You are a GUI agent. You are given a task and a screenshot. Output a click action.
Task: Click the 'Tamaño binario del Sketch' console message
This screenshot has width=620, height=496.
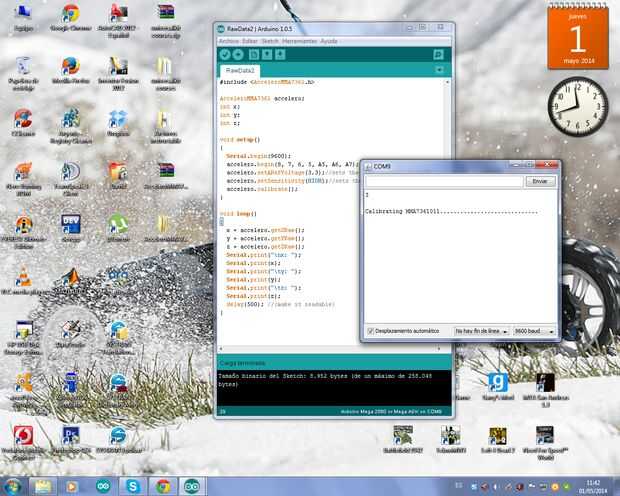click(325, 380)
